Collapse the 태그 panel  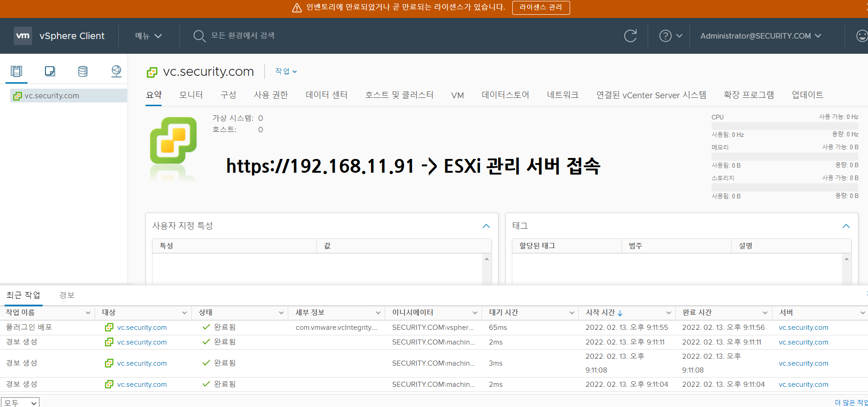point(846,226)
